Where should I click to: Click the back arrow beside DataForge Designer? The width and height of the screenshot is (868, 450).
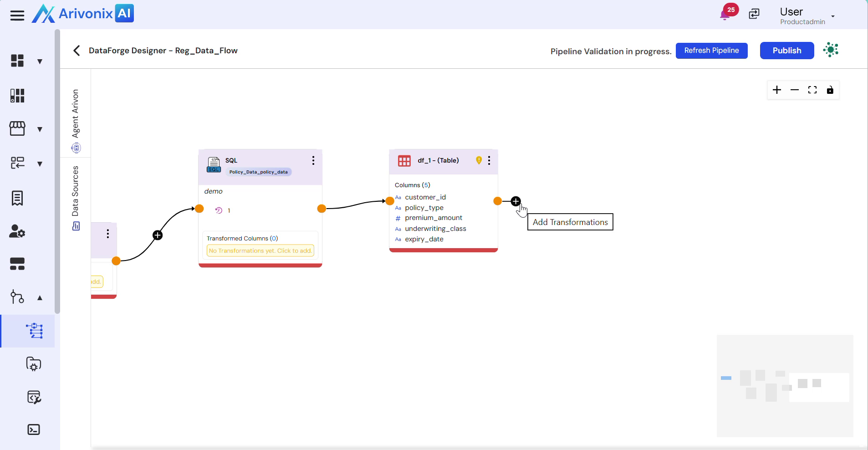[x=77, y=51]
